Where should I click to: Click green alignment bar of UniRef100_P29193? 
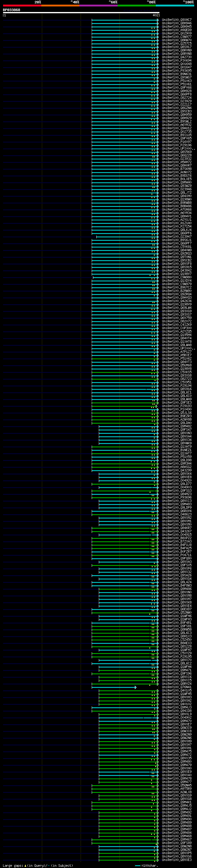(x=125, y=406)
